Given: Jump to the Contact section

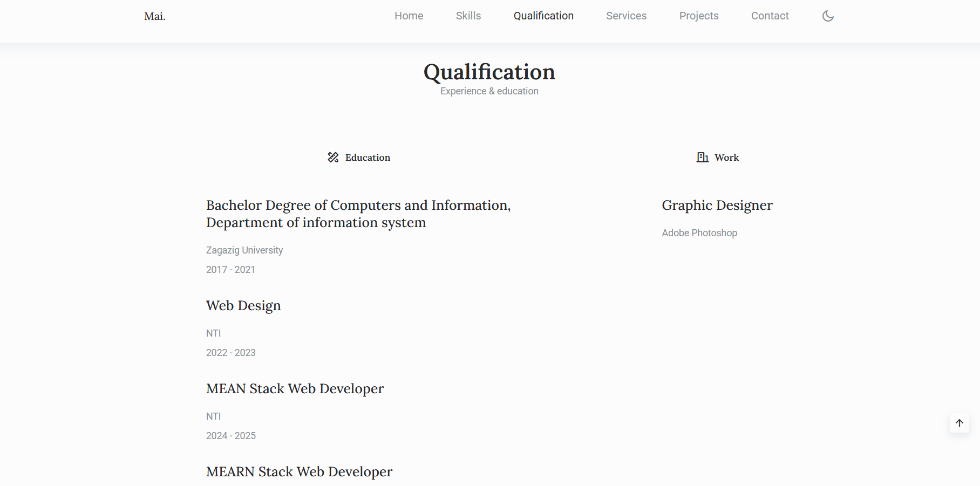Looking at the screenshot, I should click(x=770, y=16).
